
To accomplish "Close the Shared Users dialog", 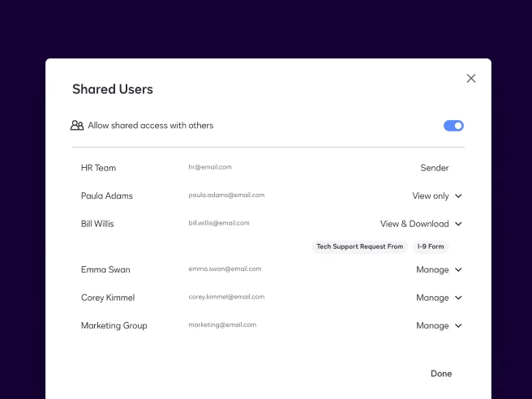I will [471, 79].
